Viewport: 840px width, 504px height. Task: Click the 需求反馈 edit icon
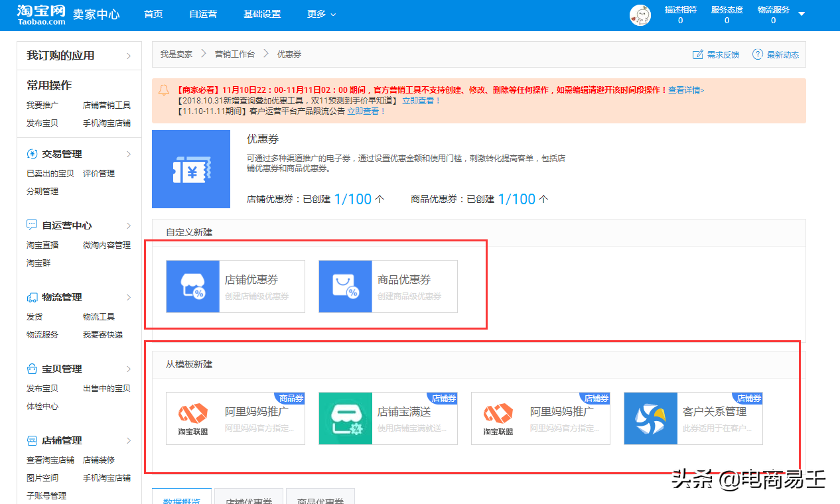(697, 54)
